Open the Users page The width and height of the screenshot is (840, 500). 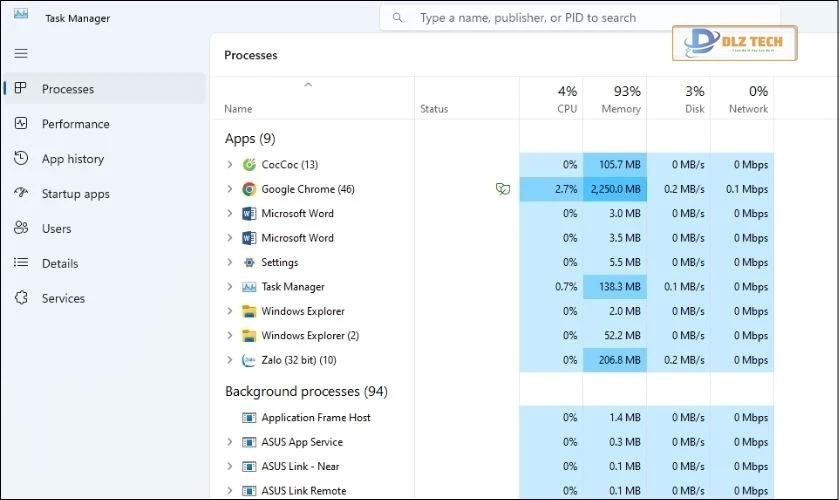coord(104,228)
